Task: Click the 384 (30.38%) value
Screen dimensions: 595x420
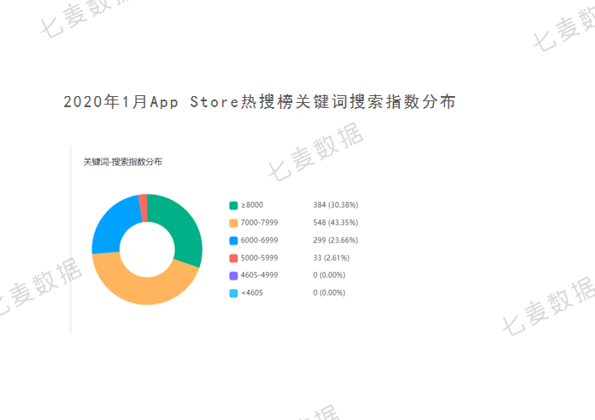Action: click(x=335, y=205)
